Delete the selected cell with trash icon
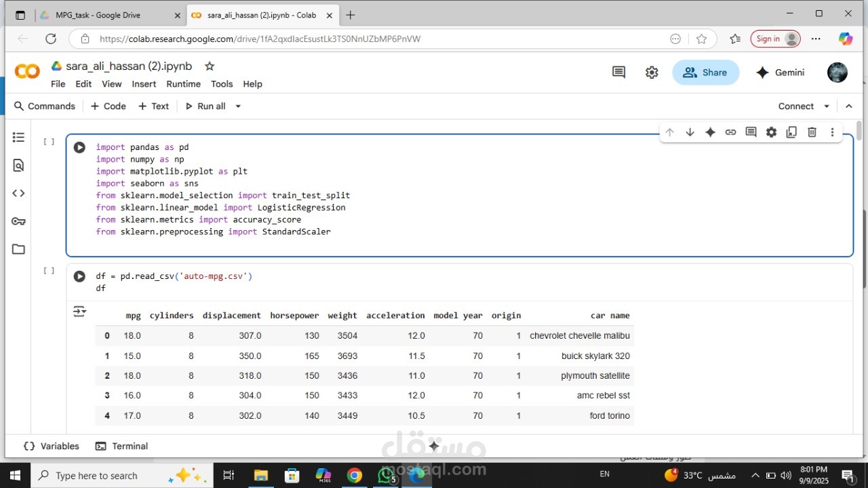This screenshot has height=488, width=868. click(x=812, y=132)
